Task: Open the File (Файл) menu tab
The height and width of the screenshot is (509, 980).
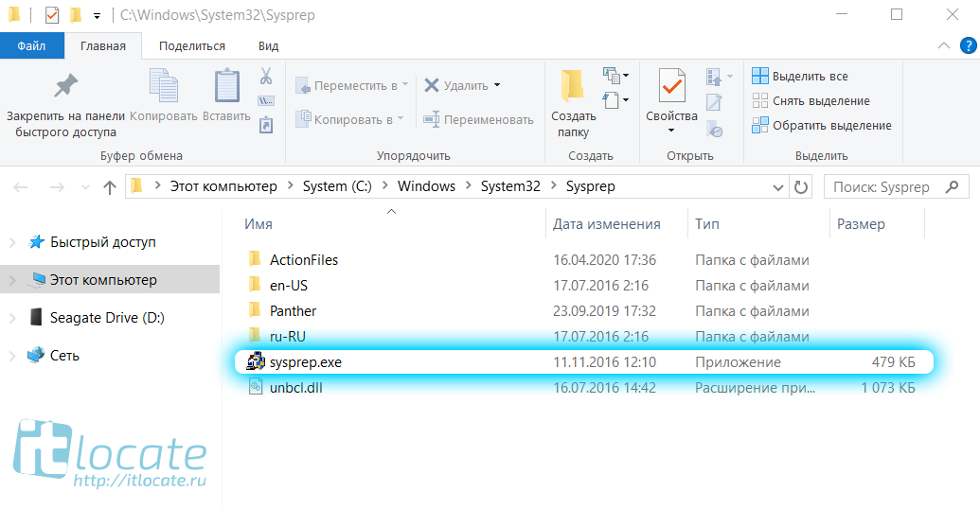Action: click(x=31, y=45)
